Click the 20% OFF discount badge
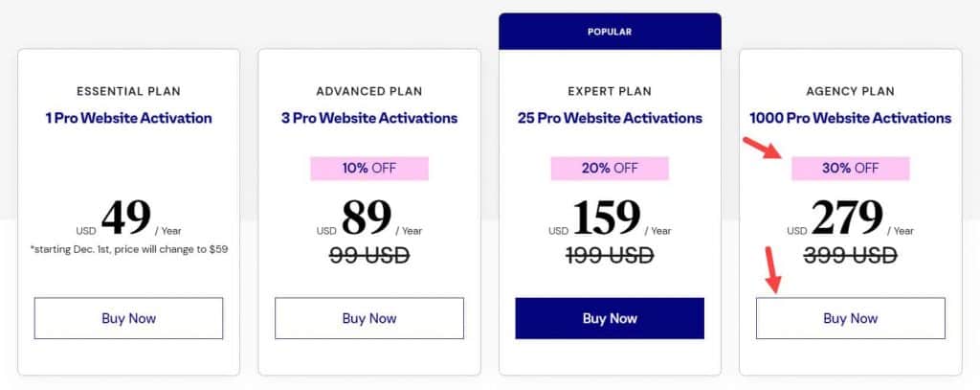This screenshot has width=980, height=390. click(609, 169)
